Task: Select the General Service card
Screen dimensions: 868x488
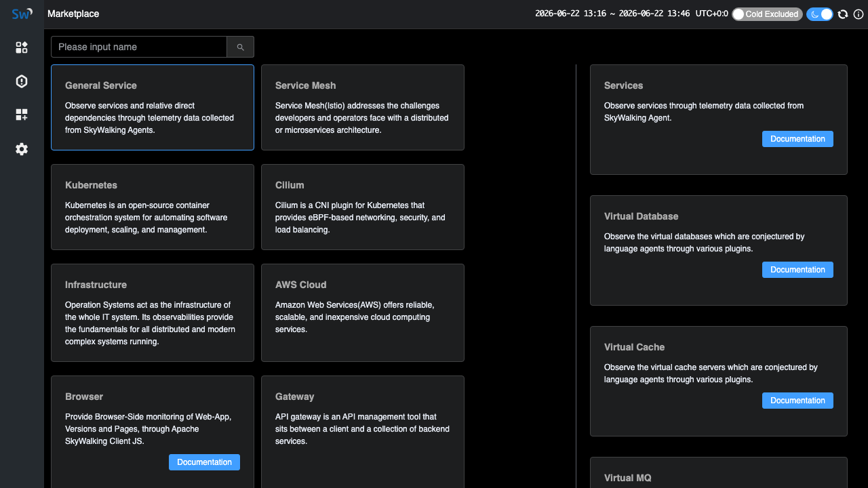Action: click(x=153, y=107)
